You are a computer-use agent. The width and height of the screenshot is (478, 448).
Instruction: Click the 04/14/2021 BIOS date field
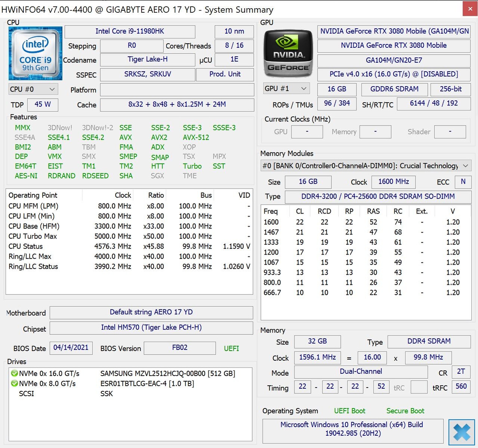[71, 348]
